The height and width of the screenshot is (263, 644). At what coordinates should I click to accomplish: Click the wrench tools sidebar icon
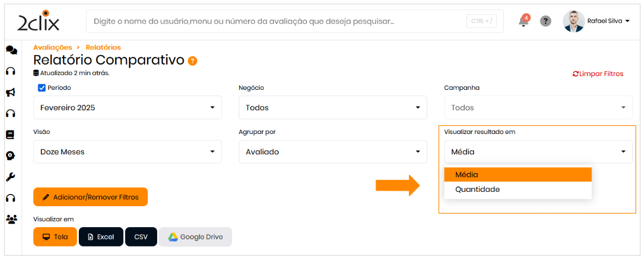click(x=10, y=177)
